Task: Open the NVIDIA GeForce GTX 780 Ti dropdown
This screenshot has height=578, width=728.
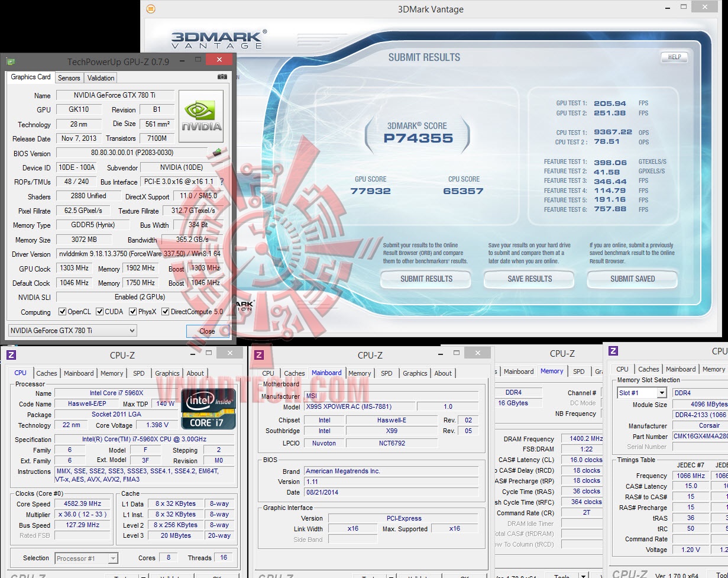Action: [73, 330]
